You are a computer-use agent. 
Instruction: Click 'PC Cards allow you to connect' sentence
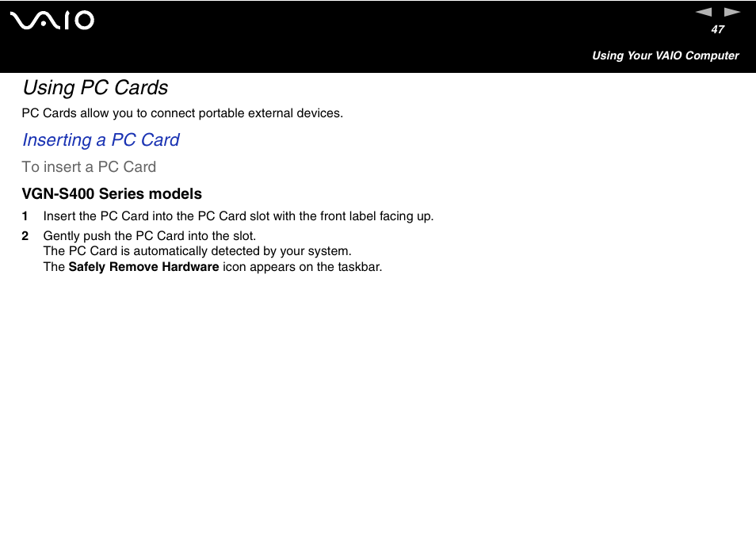tap(182, 113)
